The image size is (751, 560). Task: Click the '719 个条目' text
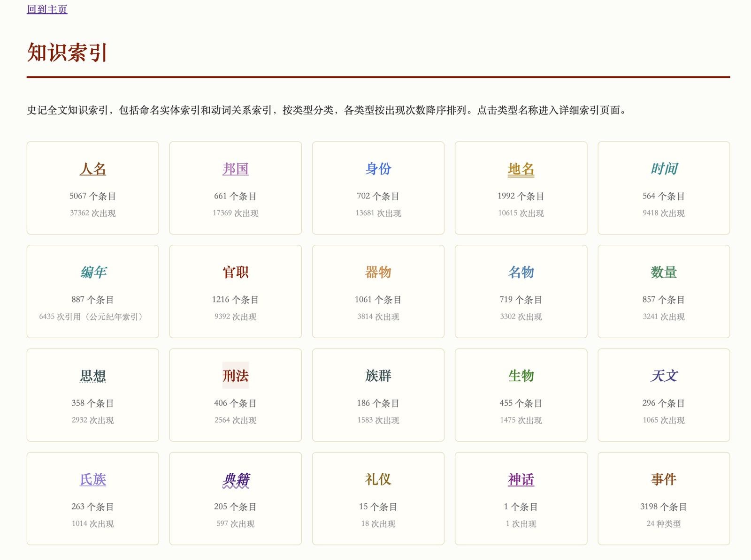coord(521,300)
